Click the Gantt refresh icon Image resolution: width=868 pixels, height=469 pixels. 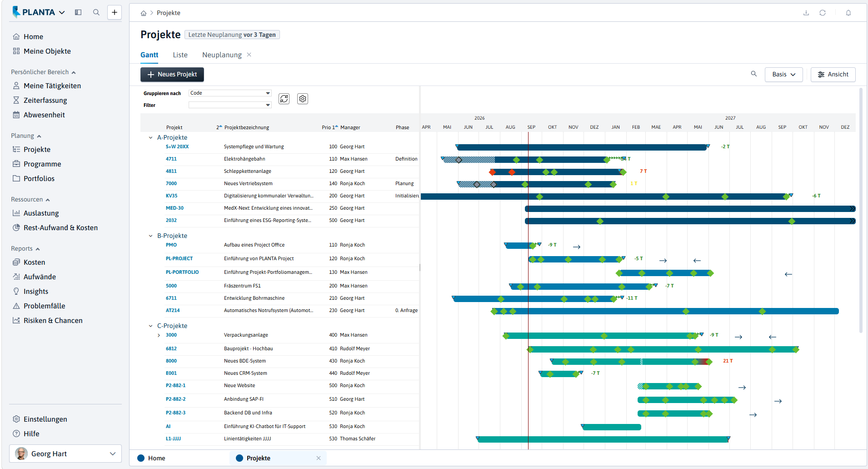point(284,99)
